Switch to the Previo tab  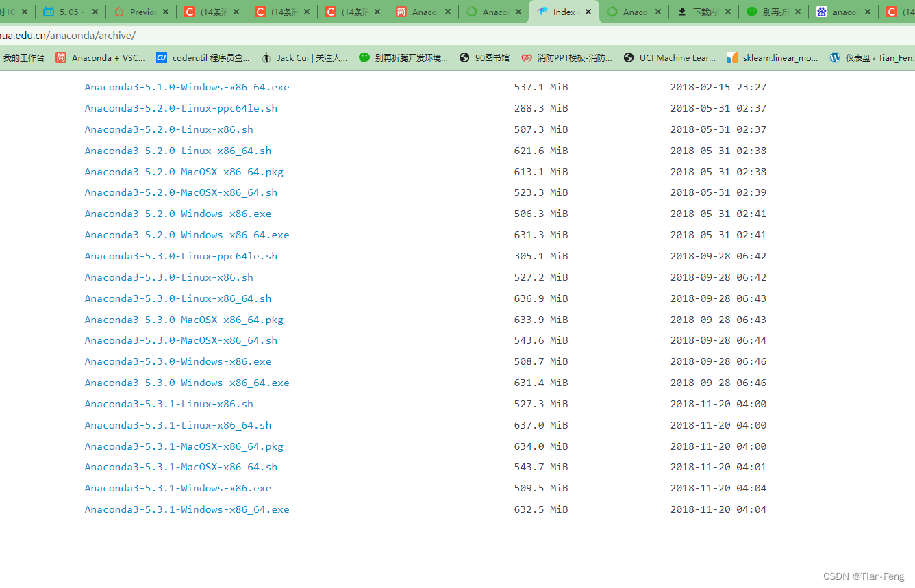pos(141,12)
